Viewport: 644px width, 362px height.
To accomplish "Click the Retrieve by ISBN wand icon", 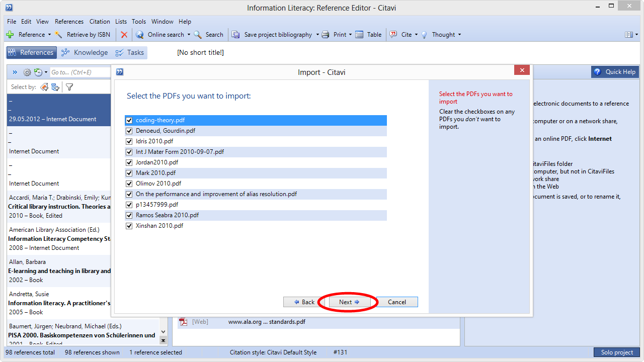I will point(59,35).
